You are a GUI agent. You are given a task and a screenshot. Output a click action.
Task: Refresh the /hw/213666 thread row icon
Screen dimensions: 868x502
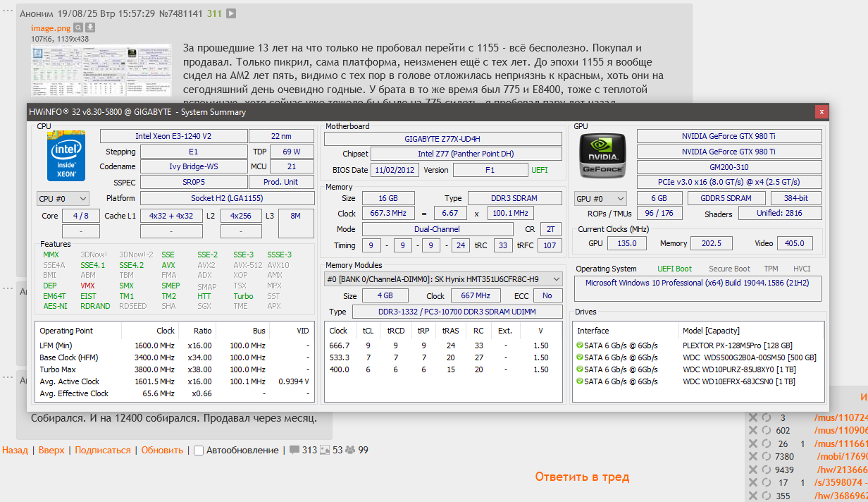(767, 470)
